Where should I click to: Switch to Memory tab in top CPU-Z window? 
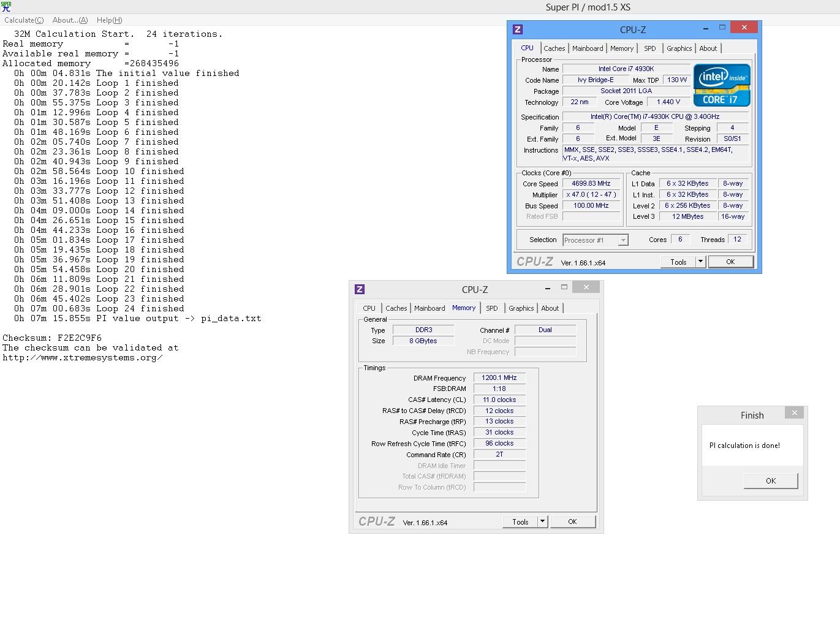[622, 48]
